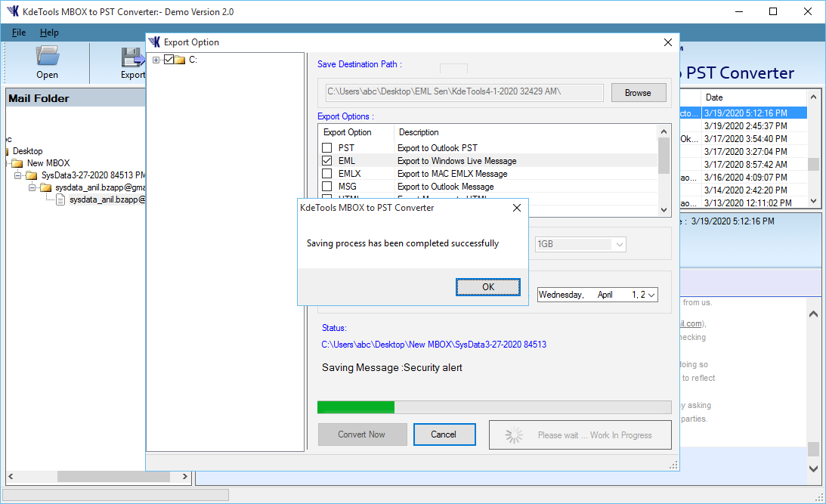Viewport: 826px width, 504px height.
Task: Toggle the C: drive checkbox in tree
Action: pos(169,60)
